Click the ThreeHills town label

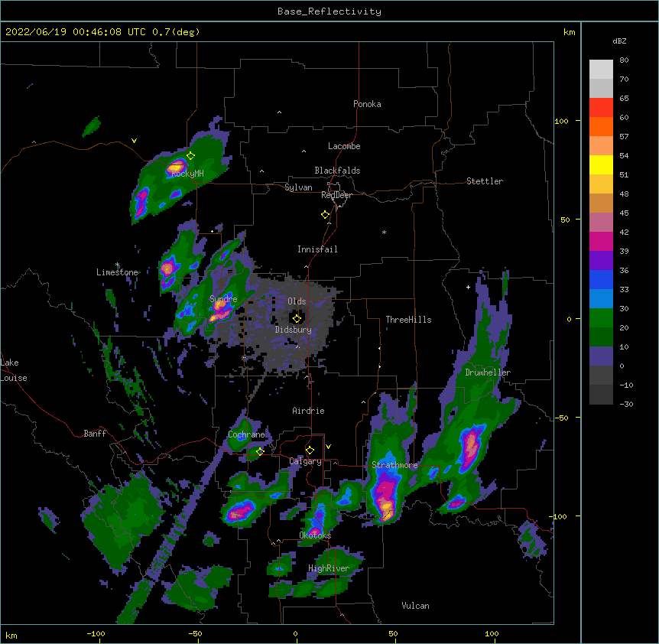pos(408,320)
